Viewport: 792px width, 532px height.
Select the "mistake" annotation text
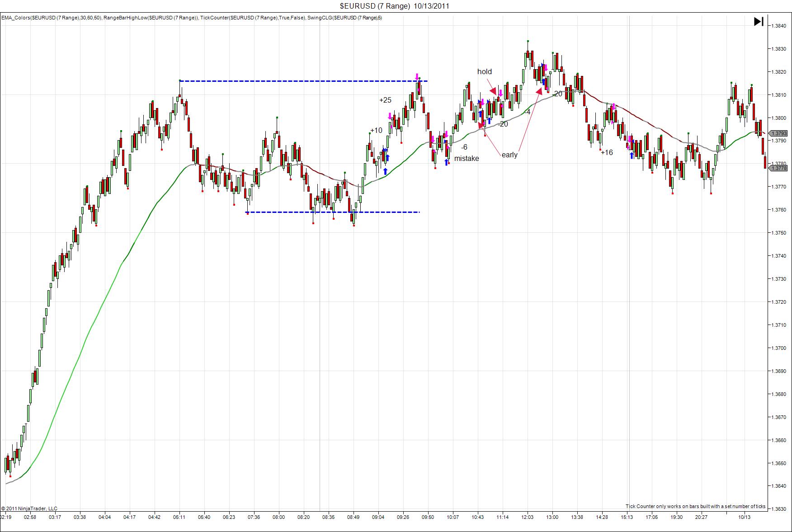tap(467, 158)
